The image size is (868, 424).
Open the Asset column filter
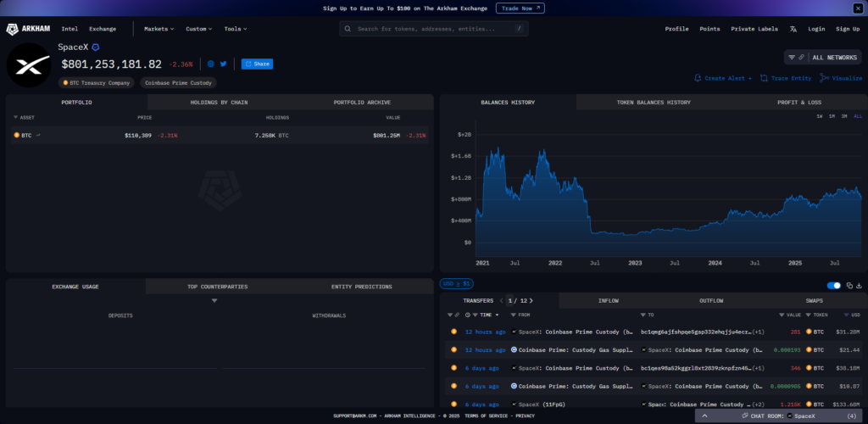point(15,117)
